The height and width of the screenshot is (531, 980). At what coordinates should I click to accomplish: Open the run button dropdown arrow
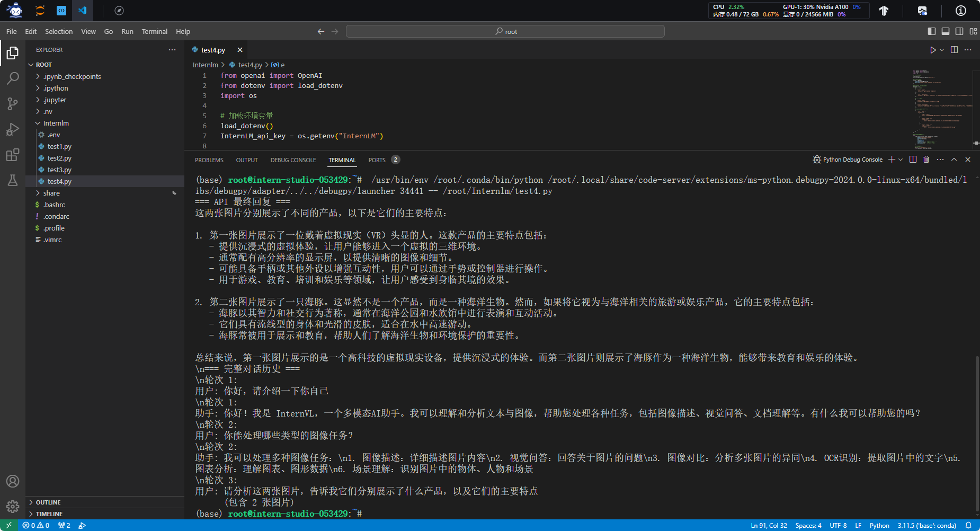[942, 50]
